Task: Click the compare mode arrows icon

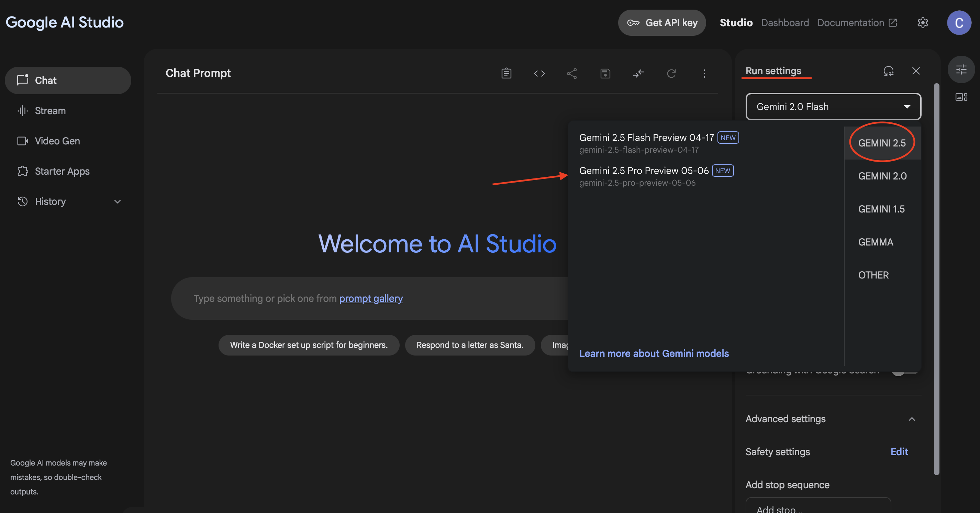Action: pos(638,73)
